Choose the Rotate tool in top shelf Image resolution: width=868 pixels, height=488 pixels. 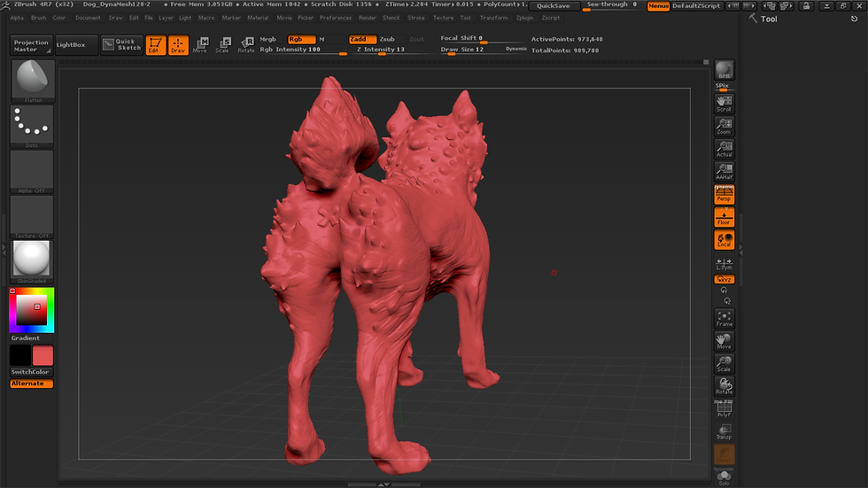click(x=246, y=45)
